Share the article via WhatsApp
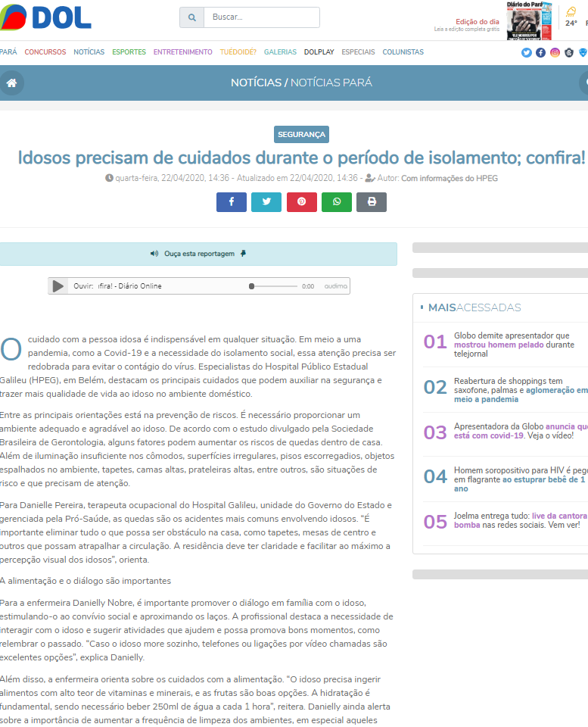 (337, 202)
